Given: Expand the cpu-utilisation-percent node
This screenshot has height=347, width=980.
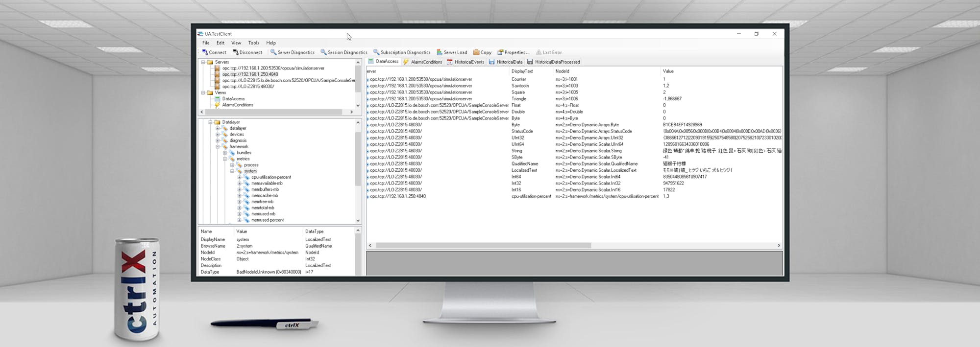Looking at the screenshot, I should point(239,177).
